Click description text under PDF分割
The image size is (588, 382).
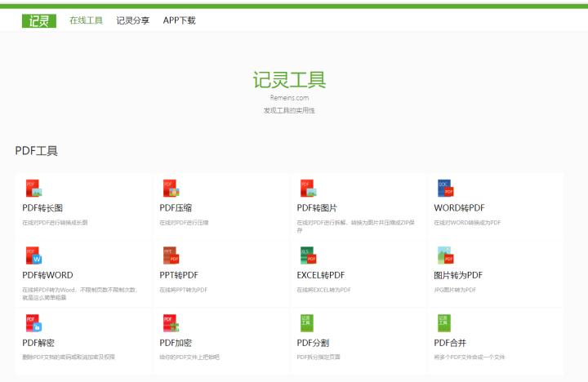coord(318,357)
